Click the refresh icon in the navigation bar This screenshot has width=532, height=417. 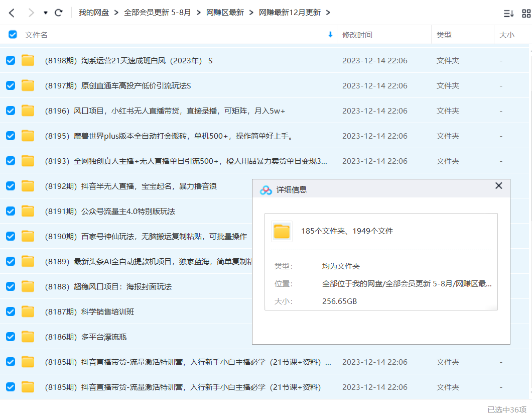click(x=59, y=13)
